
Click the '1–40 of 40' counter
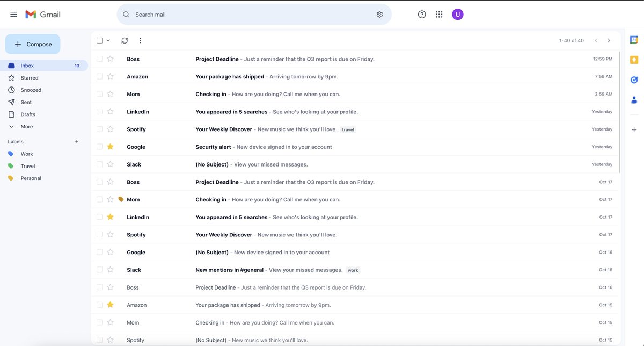tap(572, 40)
